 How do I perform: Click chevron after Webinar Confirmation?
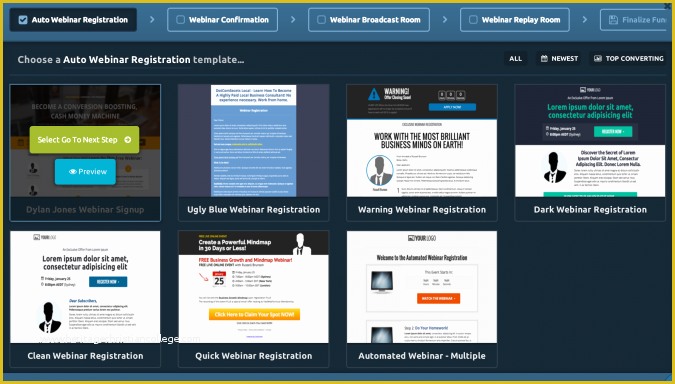293,20
